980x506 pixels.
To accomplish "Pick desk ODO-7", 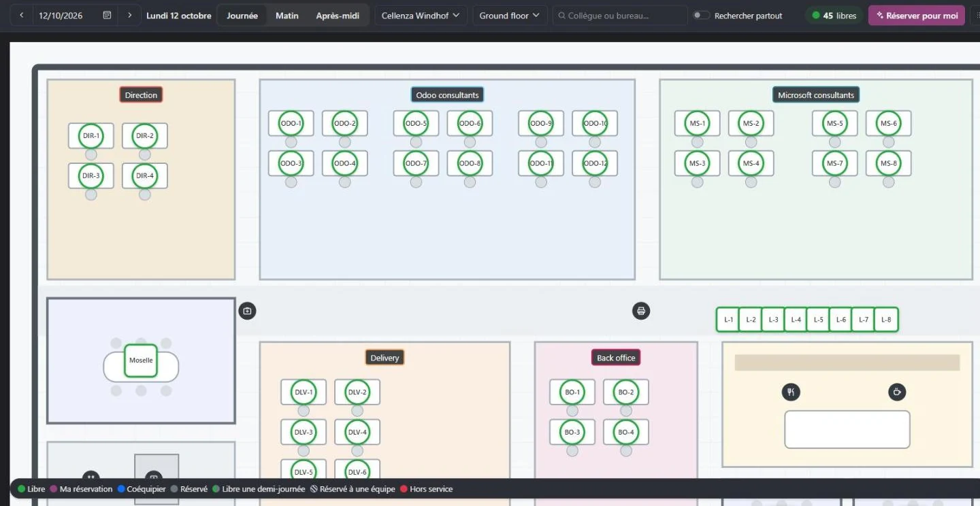I will (x=416, y=163).
